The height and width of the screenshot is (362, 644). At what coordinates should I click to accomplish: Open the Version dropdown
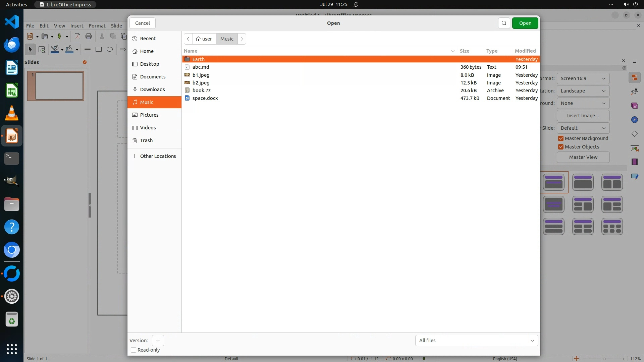[x=158, y=341]
